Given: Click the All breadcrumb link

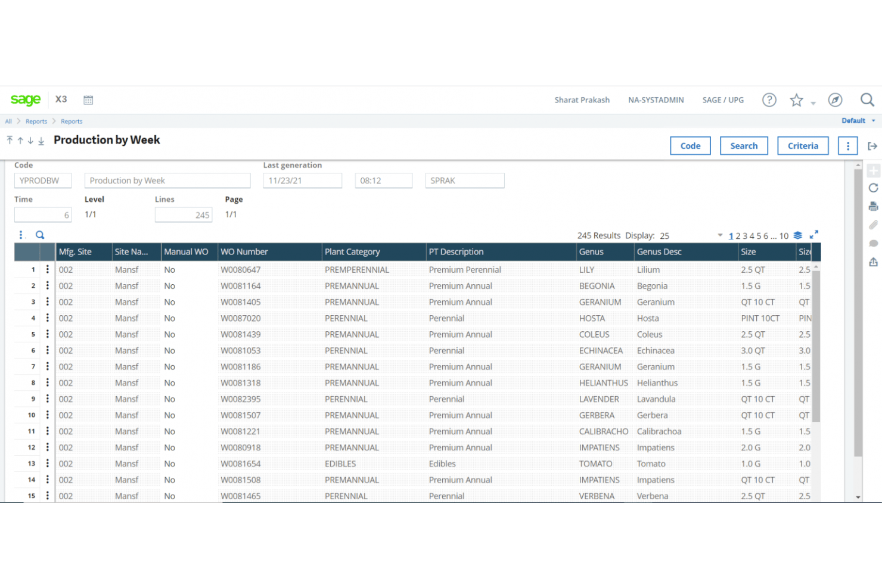Looking at the screenshot, I should (x=8, y=122).
